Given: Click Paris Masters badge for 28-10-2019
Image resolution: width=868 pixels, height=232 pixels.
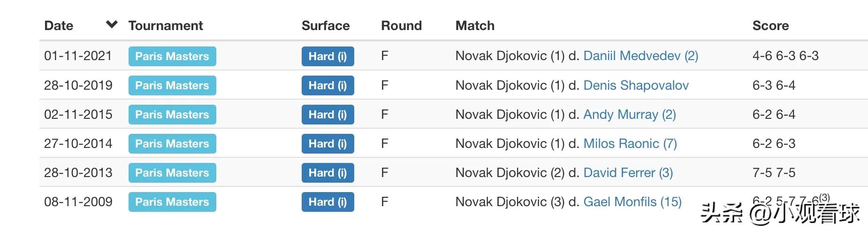Looking at the screenshot, I should click(172, 85).
